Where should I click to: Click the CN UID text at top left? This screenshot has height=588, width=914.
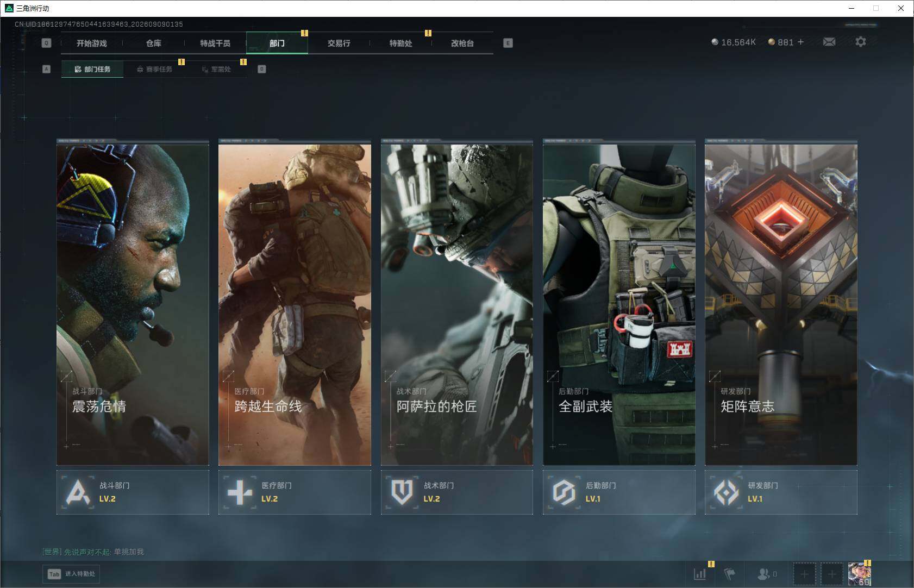[x=99, y=24]
